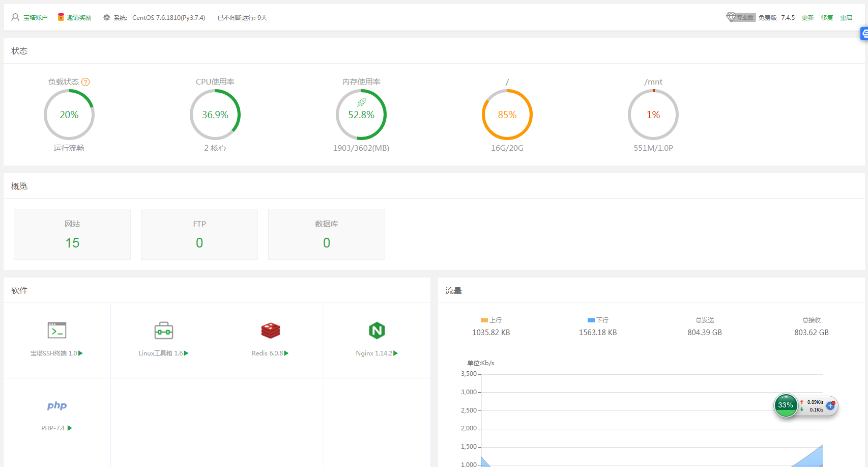Click the 33% floating monitor ball
The height and width of the screenshot is (467, 868).
point(786,405)
